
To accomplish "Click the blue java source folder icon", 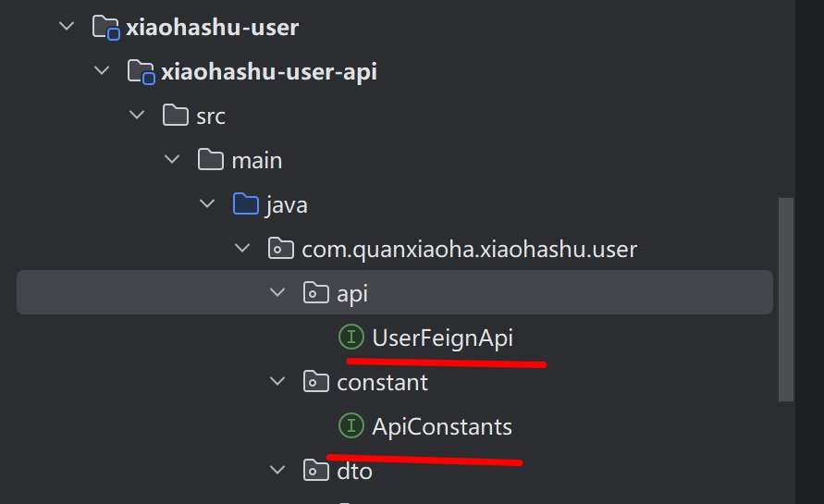I will [x=246, y=204].
